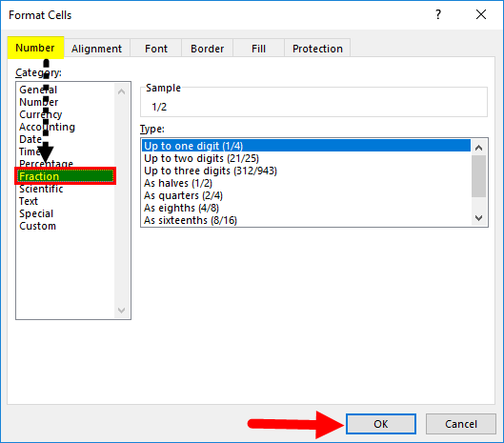
Task: Select 'Up to one digit (1/4)' type
Action: 306,146
